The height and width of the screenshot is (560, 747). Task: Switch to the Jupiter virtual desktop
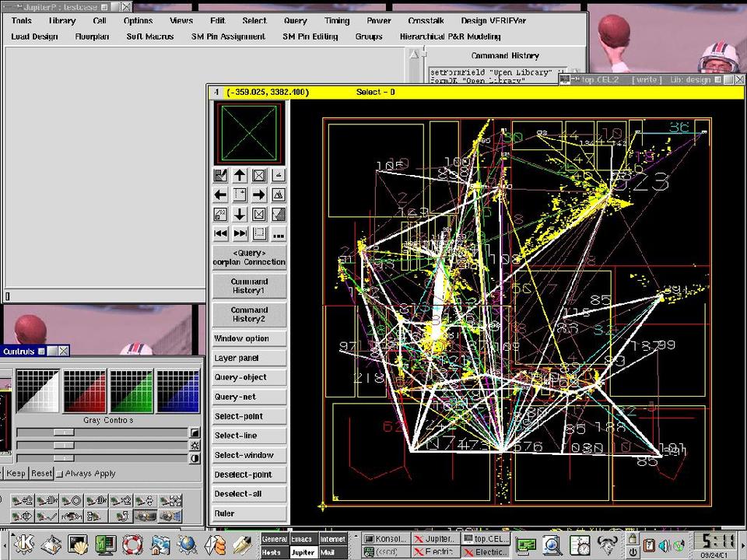pos(303,552)
